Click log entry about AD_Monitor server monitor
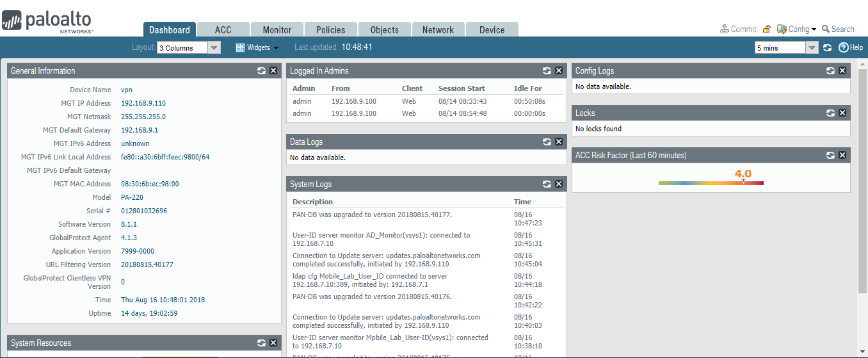868x358 pixels. [x=382, y=239]
